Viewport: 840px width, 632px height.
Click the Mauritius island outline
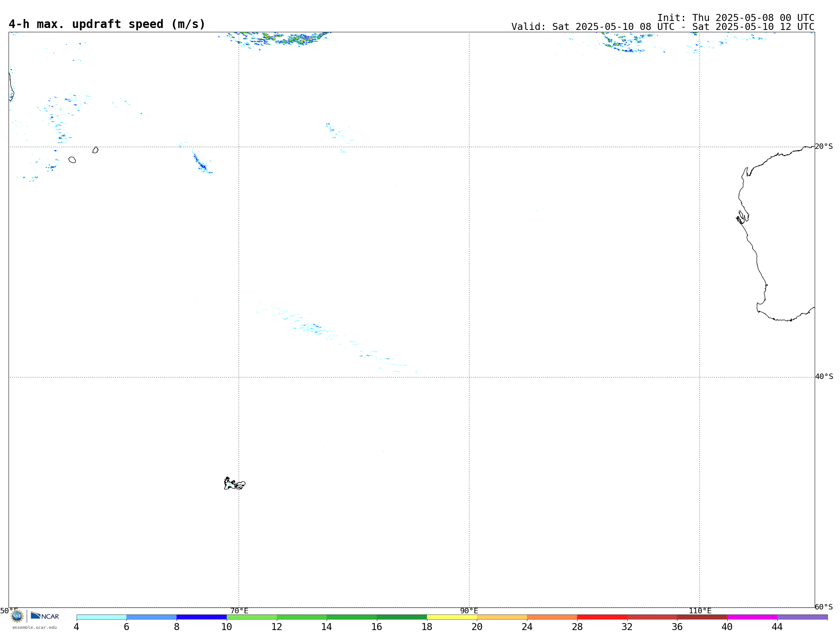[x=95, y=150]
